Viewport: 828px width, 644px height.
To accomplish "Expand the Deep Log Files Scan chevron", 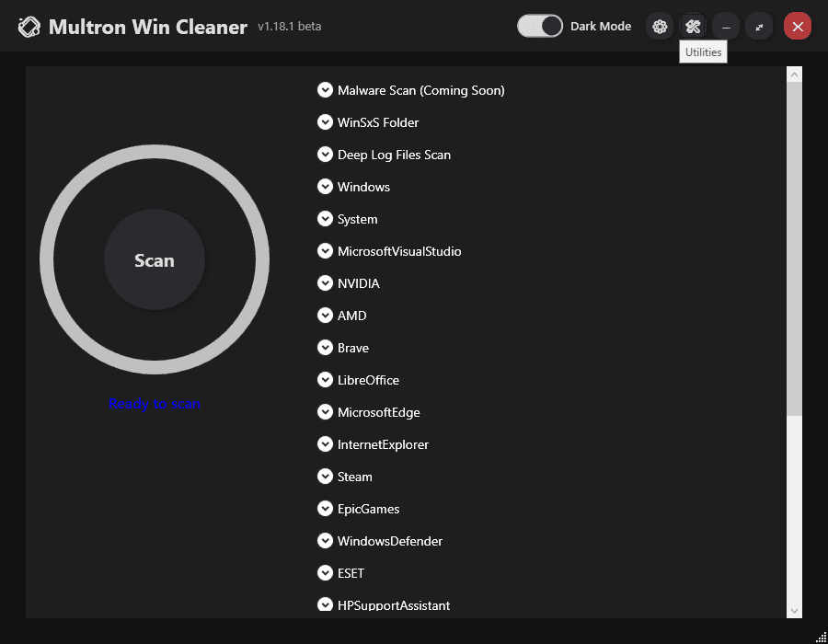I will click(325, 155).
